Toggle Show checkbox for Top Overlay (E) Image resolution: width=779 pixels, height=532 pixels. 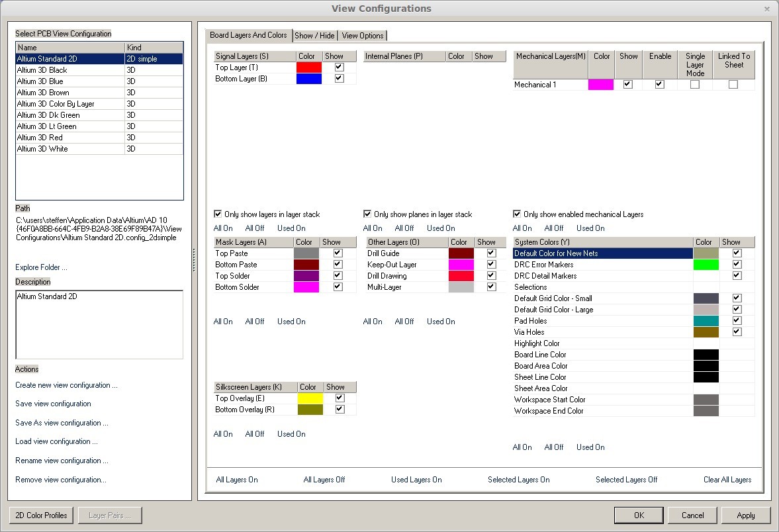[x=340, y=398]
